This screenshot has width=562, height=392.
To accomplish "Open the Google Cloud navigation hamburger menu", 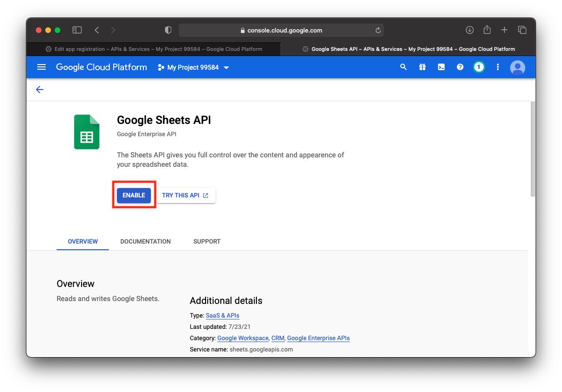I will (41, 67).
